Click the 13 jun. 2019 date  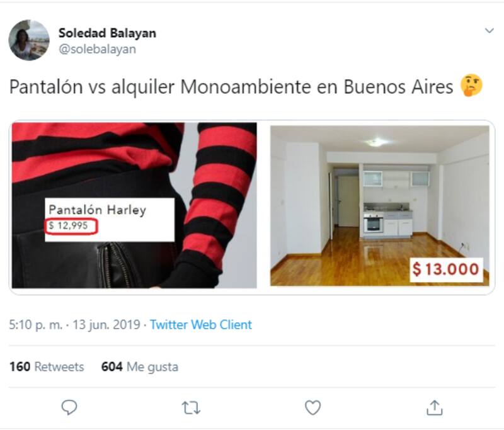[x=106, y=325]
